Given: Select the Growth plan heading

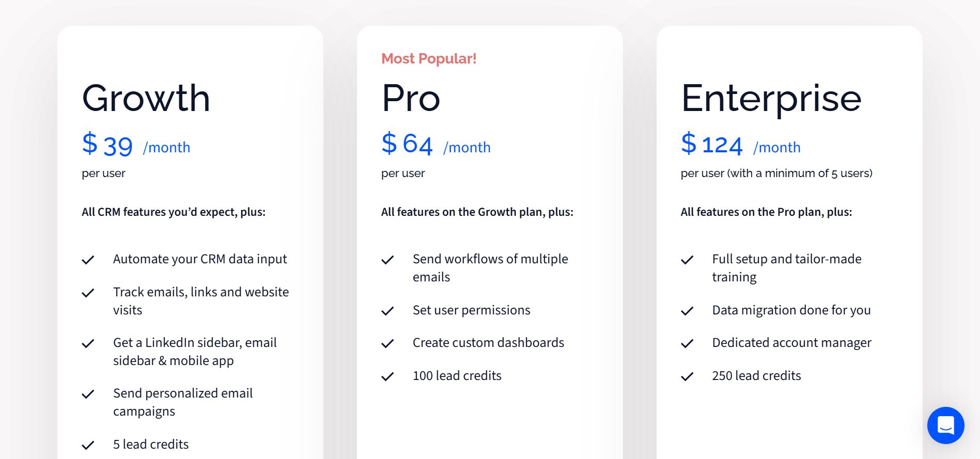Looking at the screenshot, I should click(x=146, y=98).
